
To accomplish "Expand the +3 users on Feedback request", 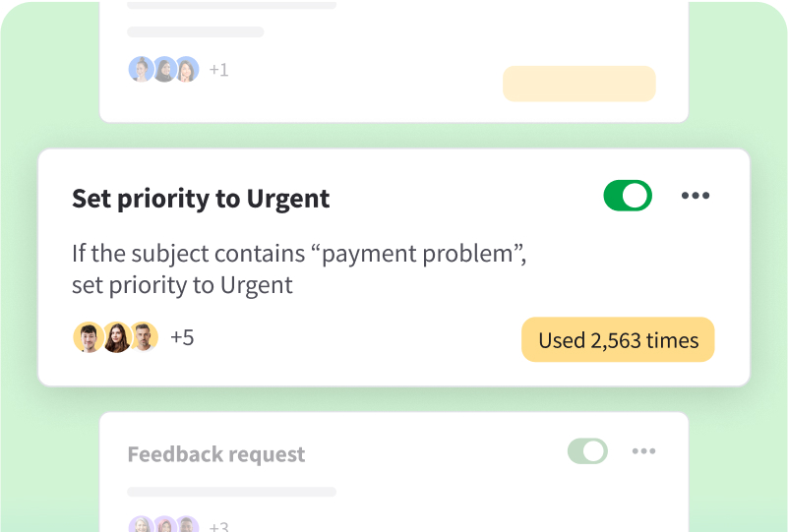I will pyautogui.click(x=218, y=526).
